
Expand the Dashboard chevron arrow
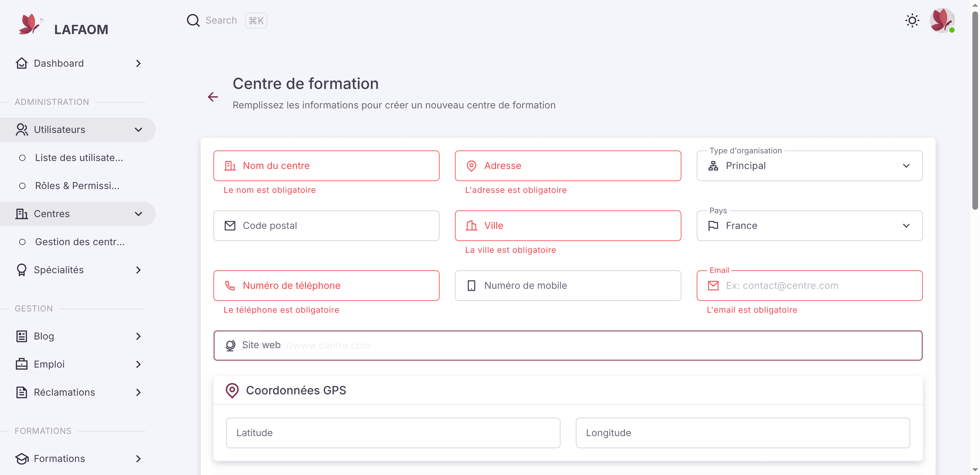pos(138,63)
